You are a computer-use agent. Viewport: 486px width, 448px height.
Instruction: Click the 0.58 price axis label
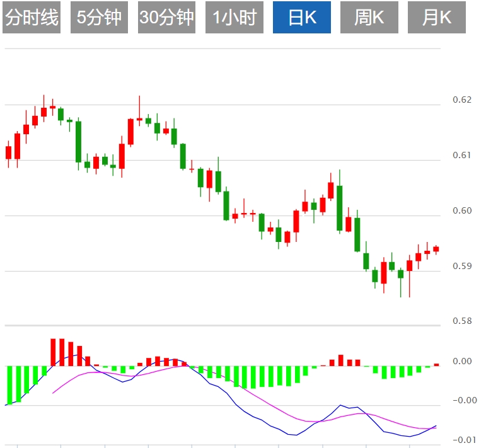point(462,321)
